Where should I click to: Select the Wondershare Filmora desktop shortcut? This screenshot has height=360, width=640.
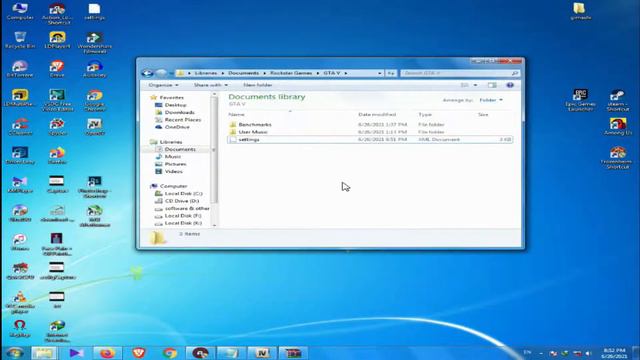pos(94,42)
